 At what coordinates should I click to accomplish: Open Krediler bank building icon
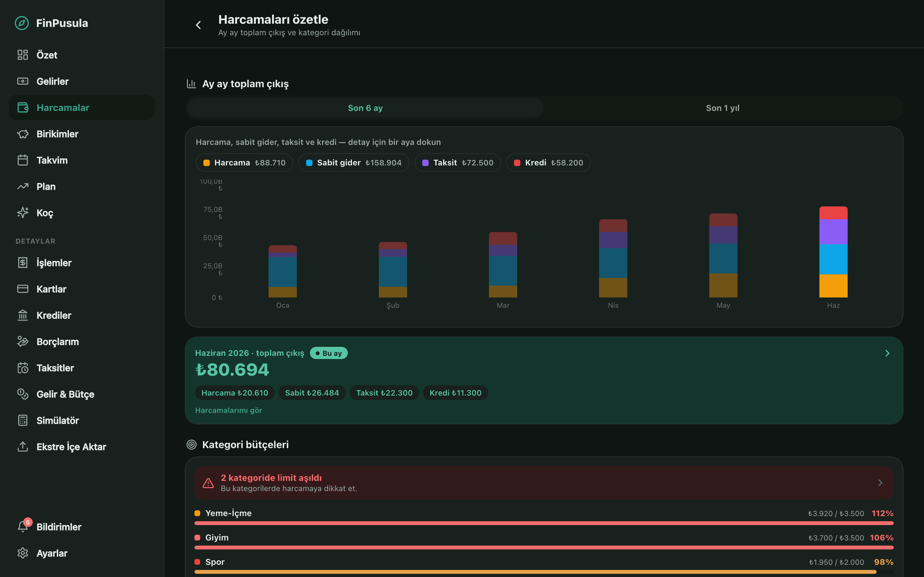23,315
